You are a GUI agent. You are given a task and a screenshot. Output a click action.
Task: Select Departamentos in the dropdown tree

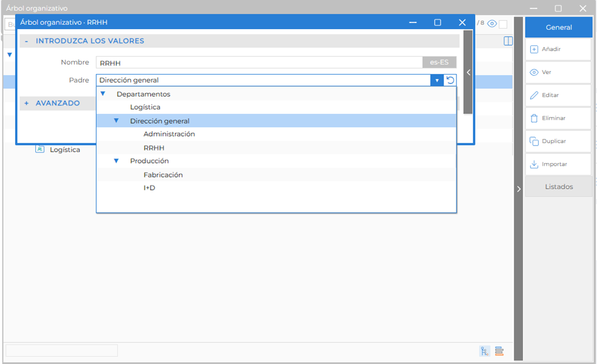coord(143,94)
